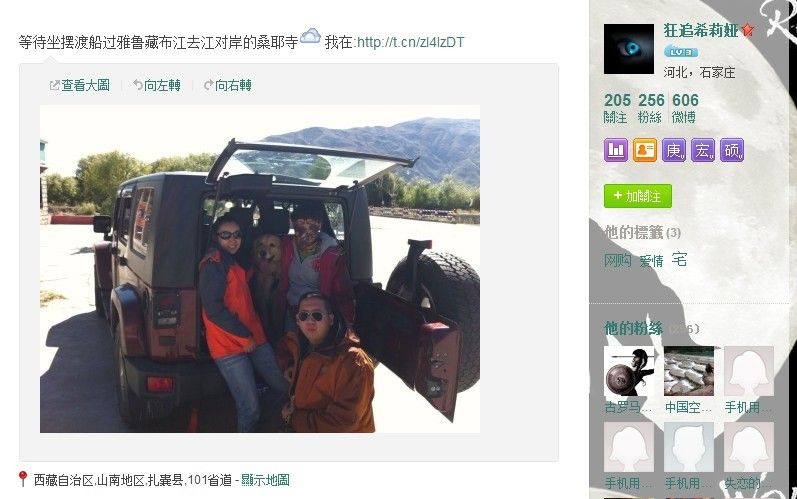Click the orange ID card badge icon
The width and height of the screenshot is (797, 499).
(x=645, y=150)
